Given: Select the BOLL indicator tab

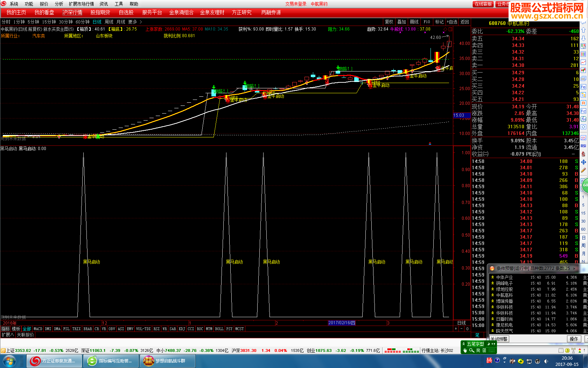Looking at the screenshot, I should tap(219, 329).
